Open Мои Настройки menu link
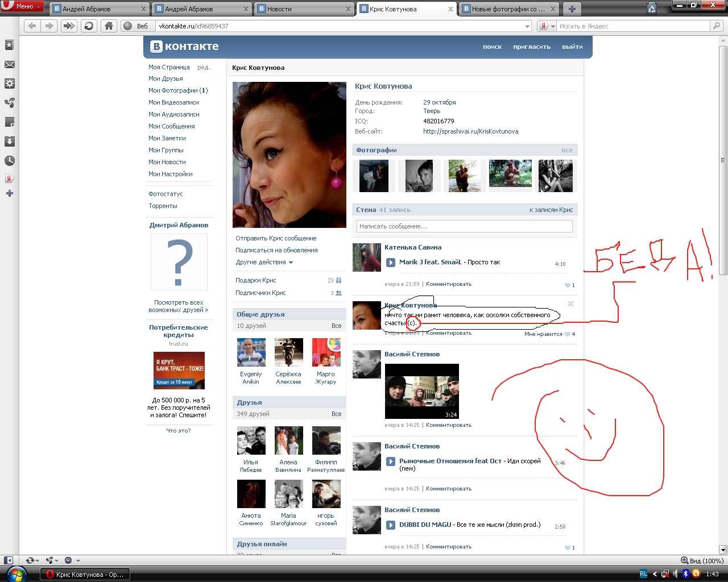 [x=170, y=174]
